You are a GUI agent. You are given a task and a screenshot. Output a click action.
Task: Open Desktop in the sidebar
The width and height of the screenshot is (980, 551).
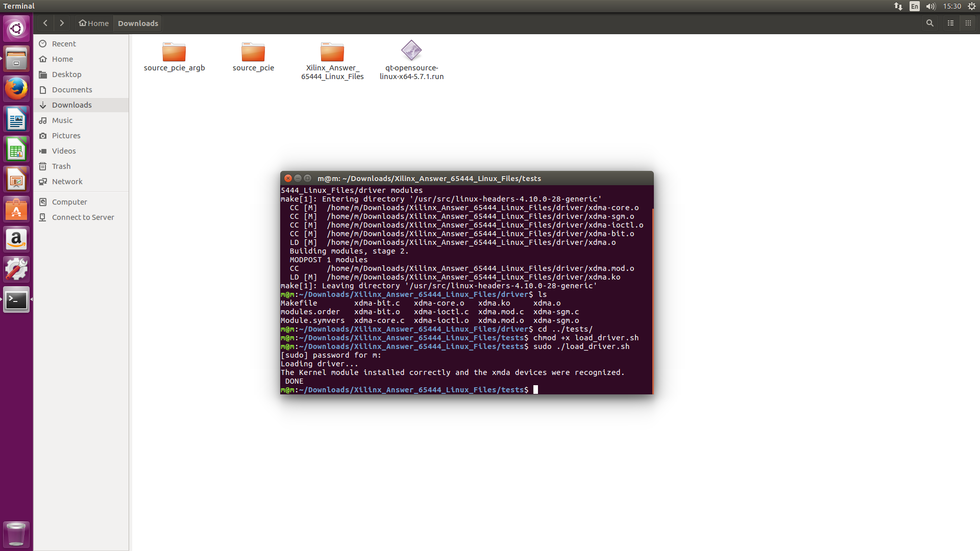tap(81, 74)
